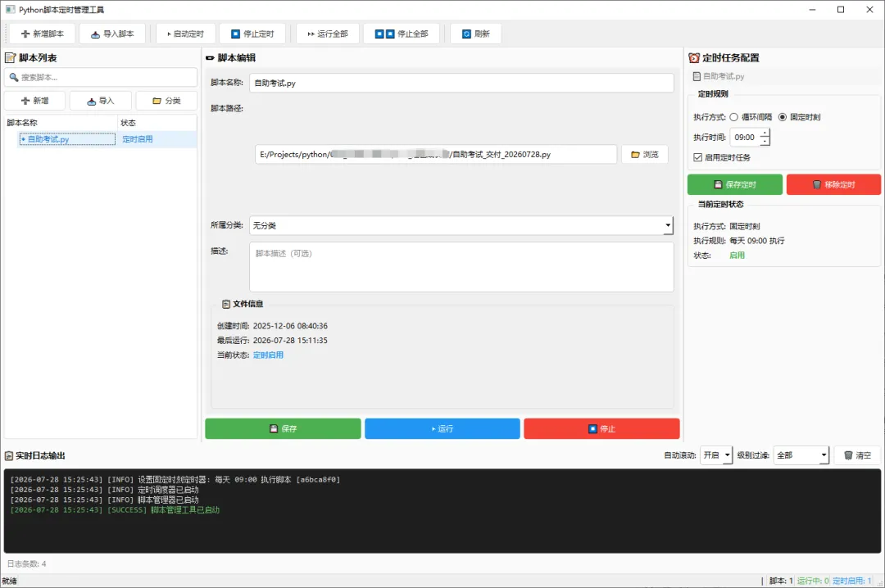Image resolution: width=885 pixels, height=588 pixels.
Task: Stop the timer with 停止定时
Action: (252, 34)
